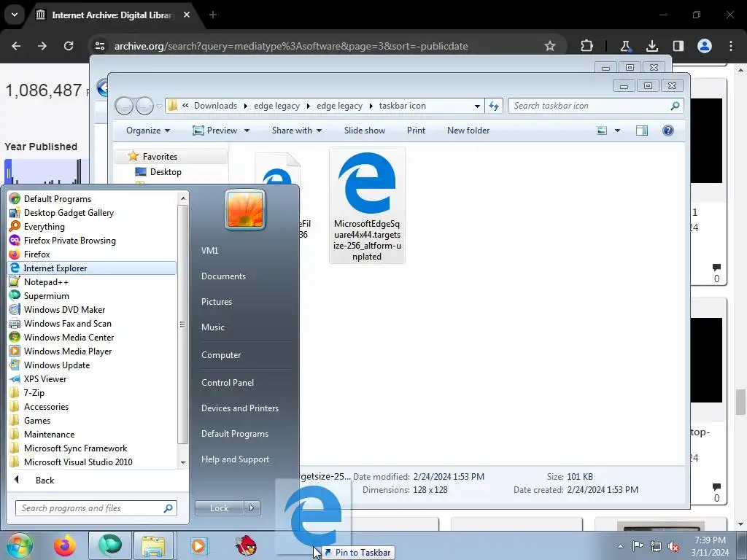Screen dimensions: 747x560
Task: Toggle the Explorer preview pane
Action: [642, 131]
